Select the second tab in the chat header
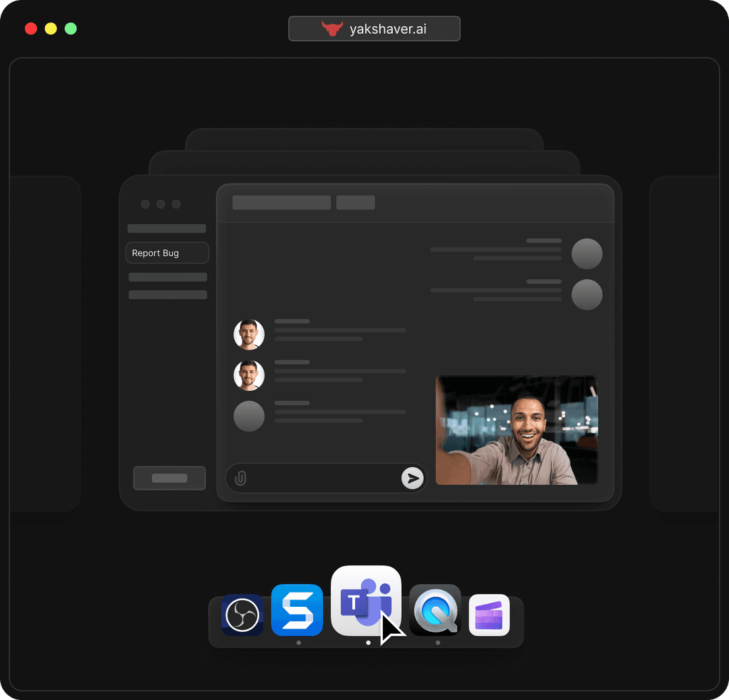The height and width of the screenshot is (700, 729). pos(356,202)
